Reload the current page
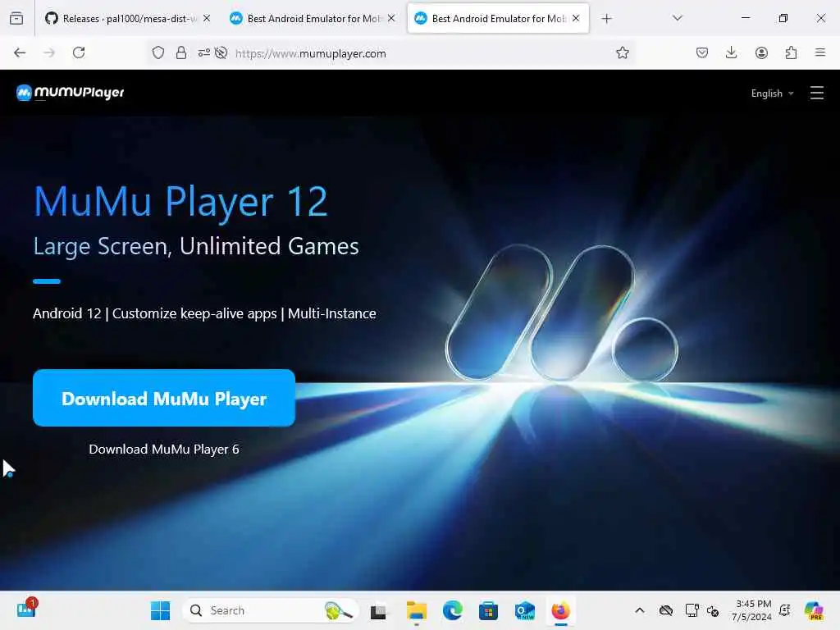The image size is (840, 630). click(x=79, y=52)
